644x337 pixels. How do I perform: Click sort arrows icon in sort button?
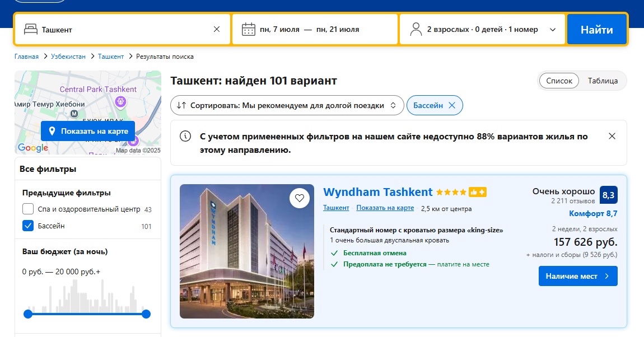click(x=181, y=105)
